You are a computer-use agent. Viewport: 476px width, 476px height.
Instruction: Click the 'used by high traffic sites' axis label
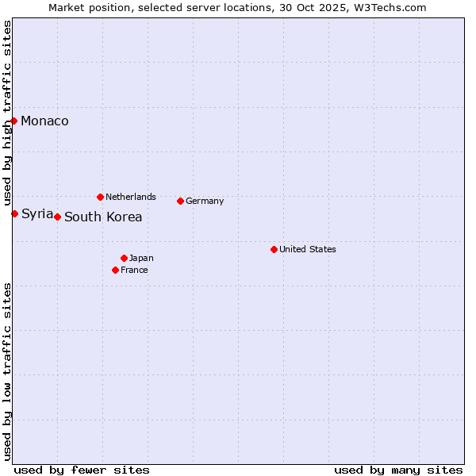coord(7,113)
